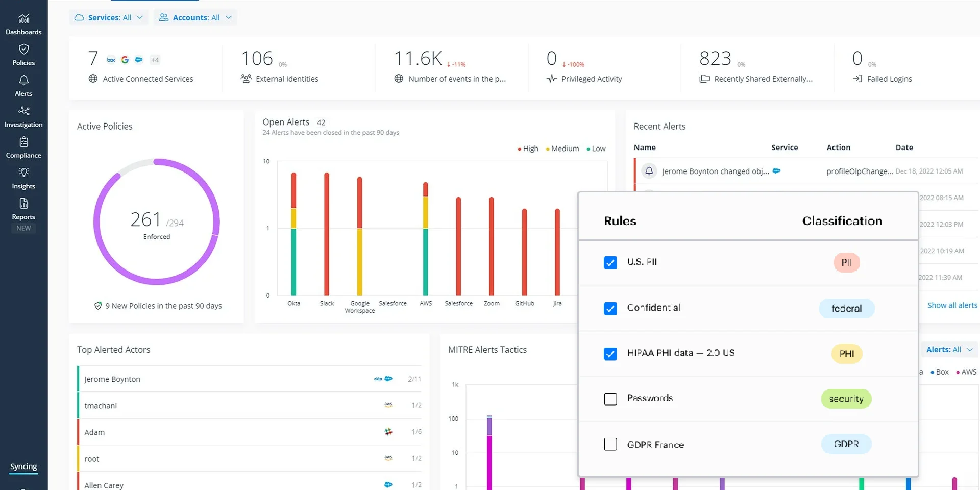The image size is (980, 490).
Task: Open the Insights lightbulb icon
Action: pos(23,173)
